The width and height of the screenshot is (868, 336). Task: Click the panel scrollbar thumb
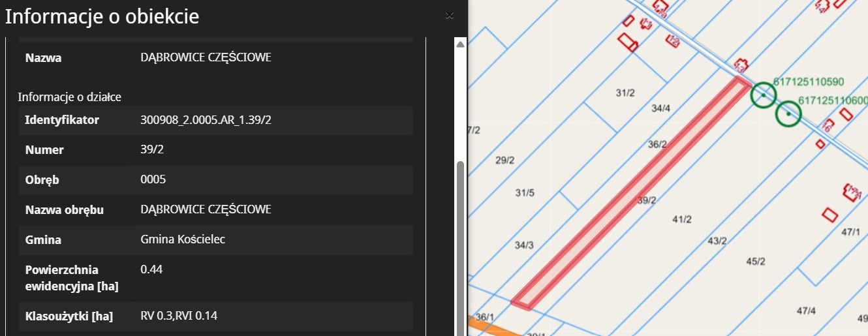460,248
